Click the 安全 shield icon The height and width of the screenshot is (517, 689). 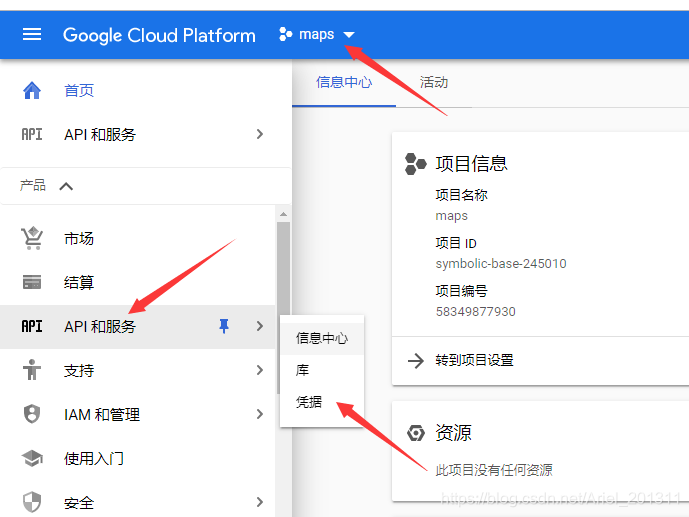(32, 502)
